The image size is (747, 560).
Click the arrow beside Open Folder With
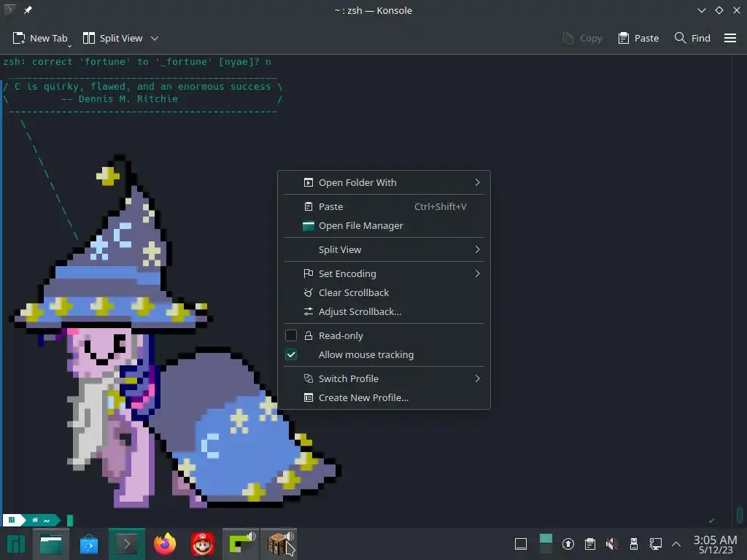[x=477, y=182]
